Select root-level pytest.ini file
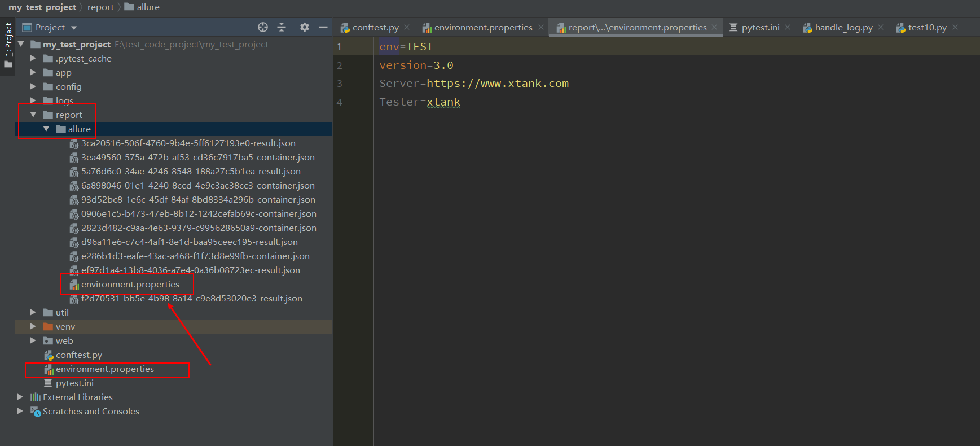980x446 pixels. pyautogui.click(x=74, y=383)
